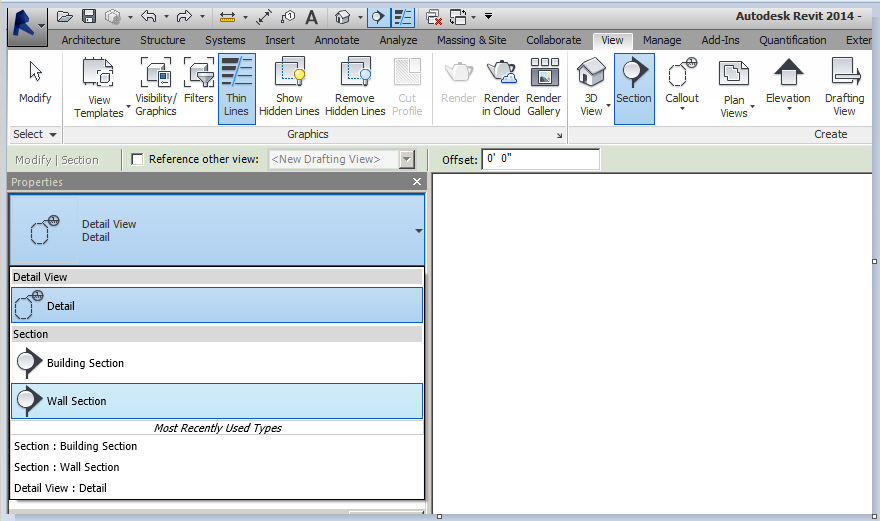880x521 pixels.
Task: Close the Properties palette
Action: [x=416, y=182]
